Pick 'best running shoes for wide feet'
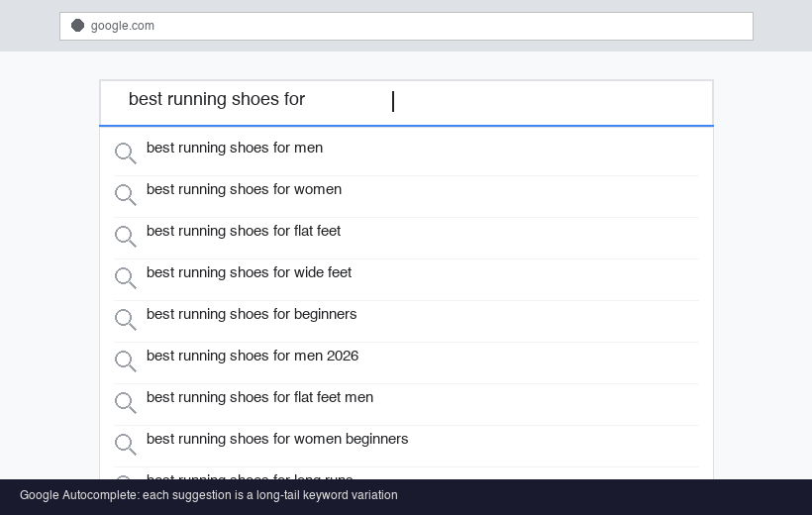The width and height of the screenshot is (812, 515). [406, 279]
